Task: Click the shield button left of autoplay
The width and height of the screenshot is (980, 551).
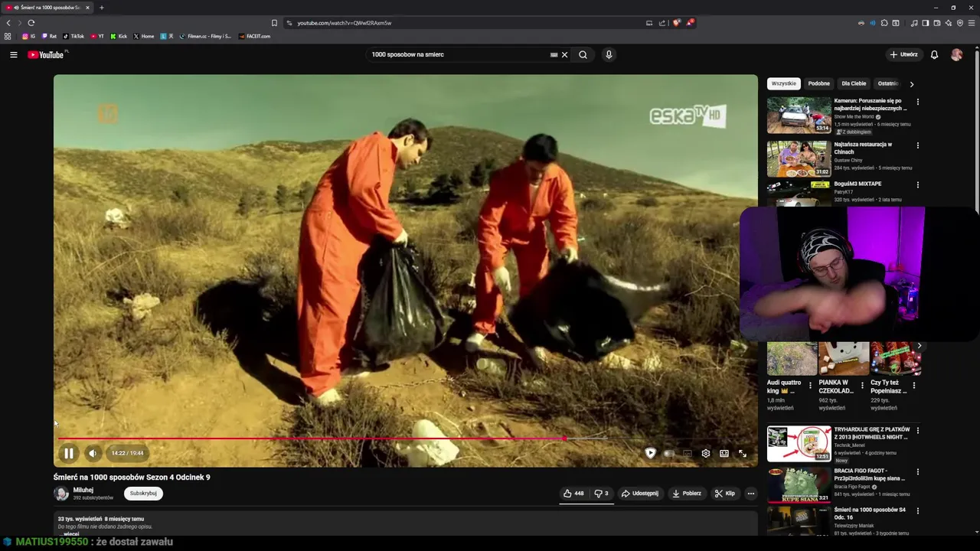Action: click(x=650, y=453)
